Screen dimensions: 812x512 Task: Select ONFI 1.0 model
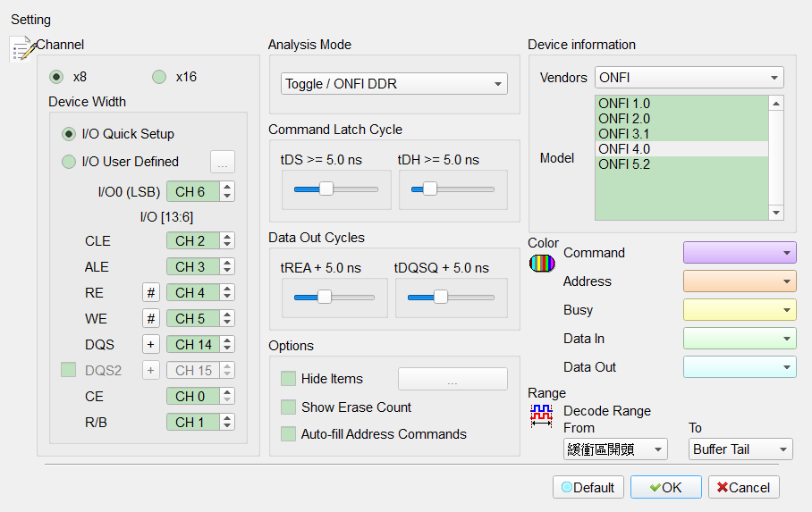(681, 104)
